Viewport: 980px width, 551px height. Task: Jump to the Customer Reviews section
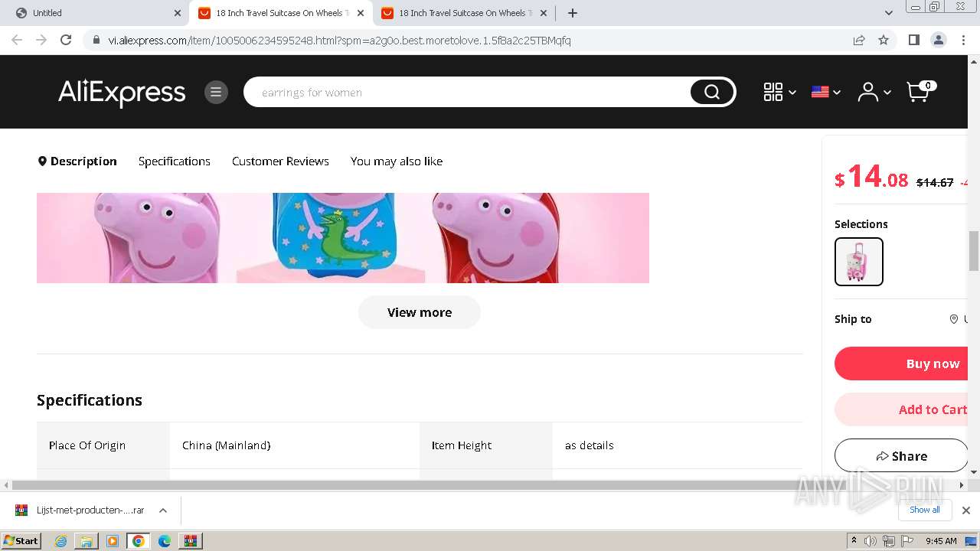click(280, 161)
